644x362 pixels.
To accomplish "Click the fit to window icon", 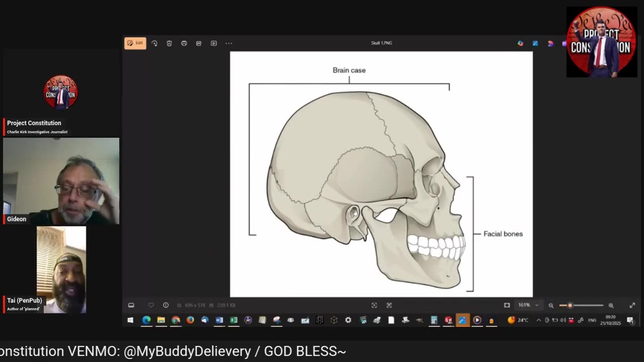I will pyautogui.click(x=374, y=305).
